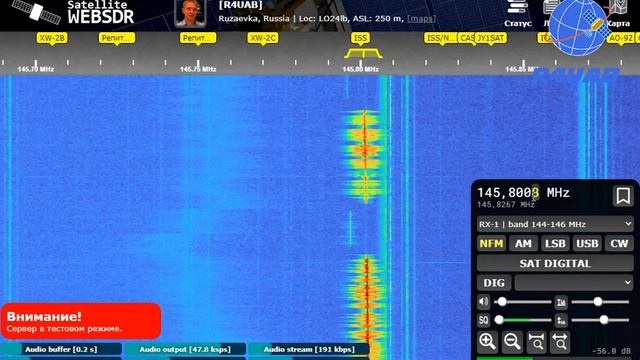640x360 pixels.
Task: Click the magnifier plus zoom-in icon
Action: pyautogui.click(x=487, y=341)
